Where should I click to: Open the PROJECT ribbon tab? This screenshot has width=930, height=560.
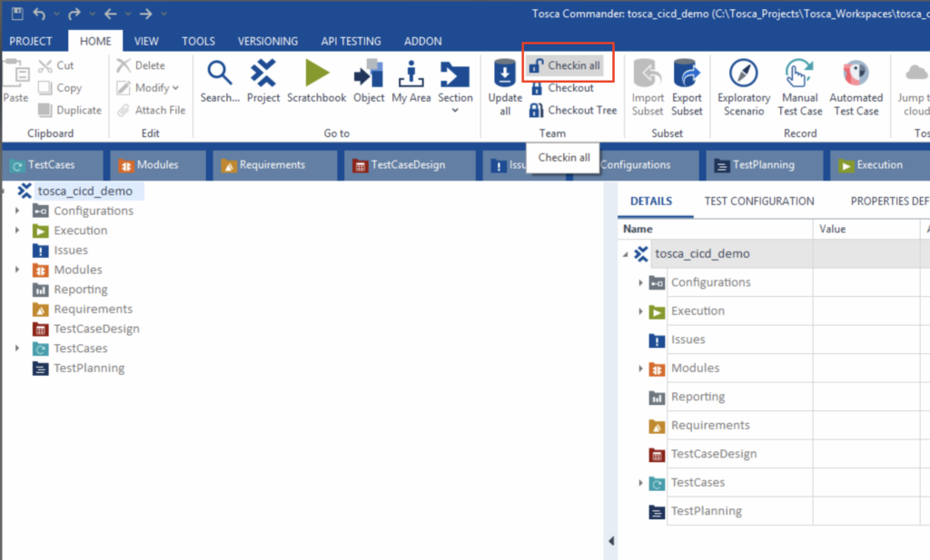[31, 41]
